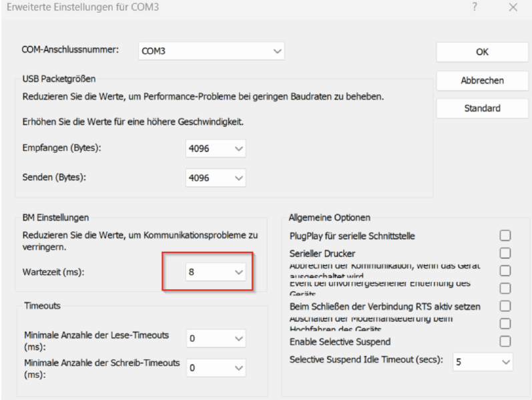Toggle Abschalten der Modemansteuerung checkbox
Viewport: 532px width, 400px height.
(505, 324)
